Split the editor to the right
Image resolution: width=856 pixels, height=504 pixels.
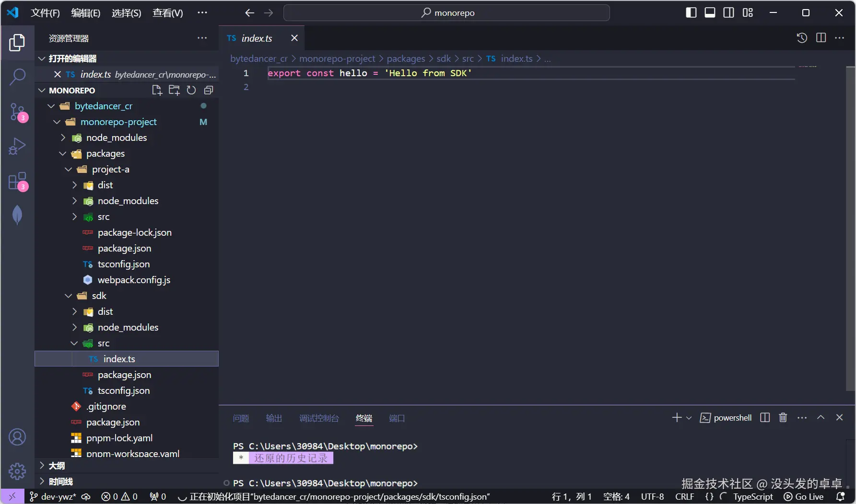pos(821,38)
